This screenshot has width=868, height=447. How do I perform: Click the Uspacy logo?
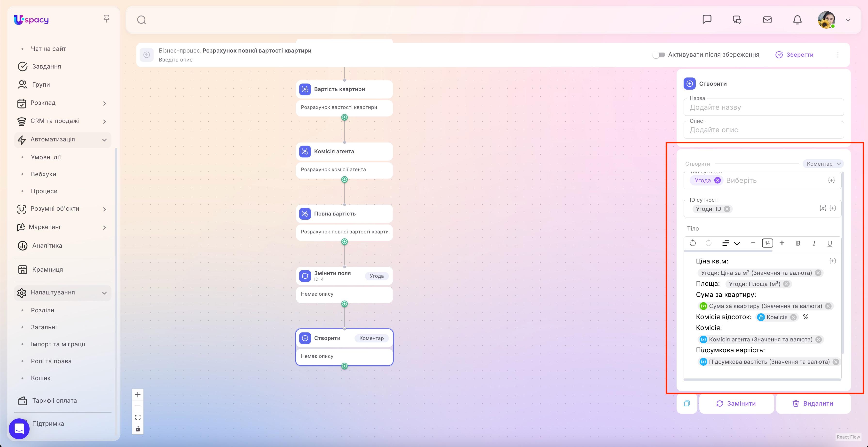click(31, 20)
